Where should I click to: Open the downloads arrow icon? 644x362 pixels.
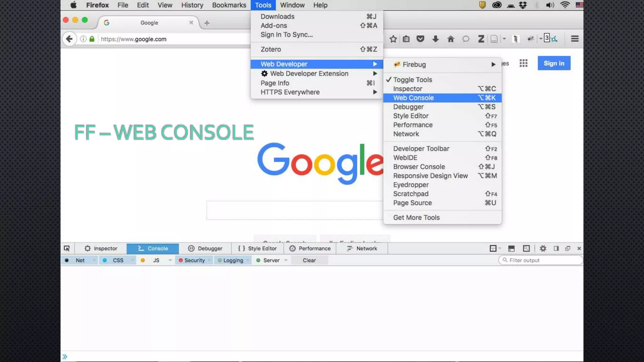click(x=436, y=39)
